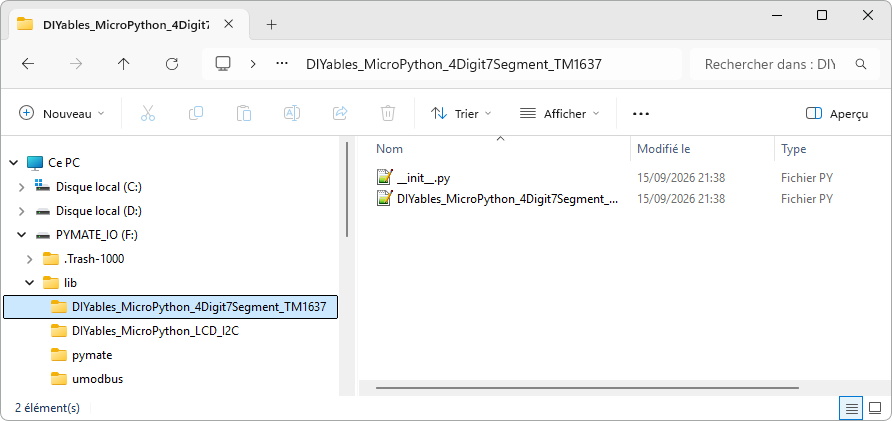Go forward with the right arrow
Viewport: 892px width, 421px height.
point(76,64)
